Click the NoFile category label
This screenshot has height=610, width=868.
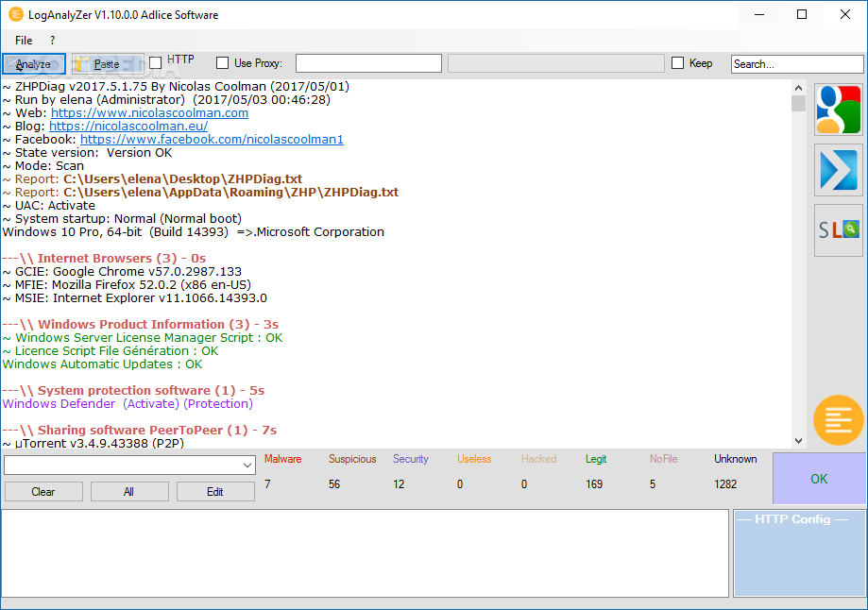tap(664, 459)
